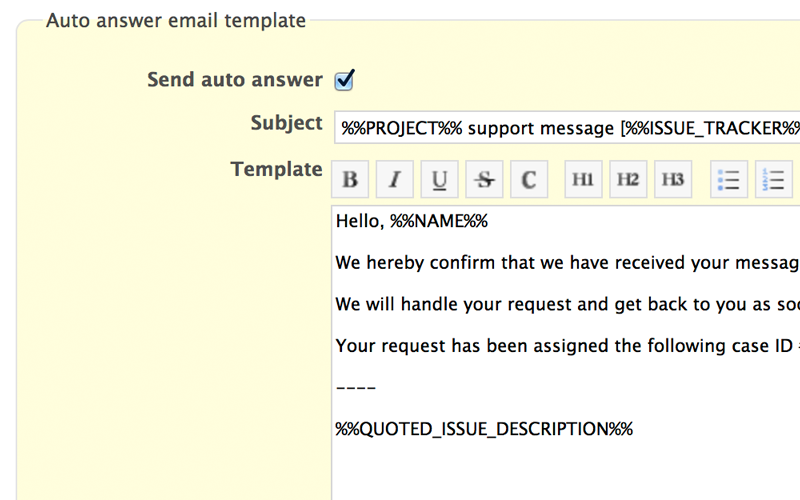Apply the H3 heading style
This screenshot has width=800, height=500.
pyautogui.click(x=673, y=180)
